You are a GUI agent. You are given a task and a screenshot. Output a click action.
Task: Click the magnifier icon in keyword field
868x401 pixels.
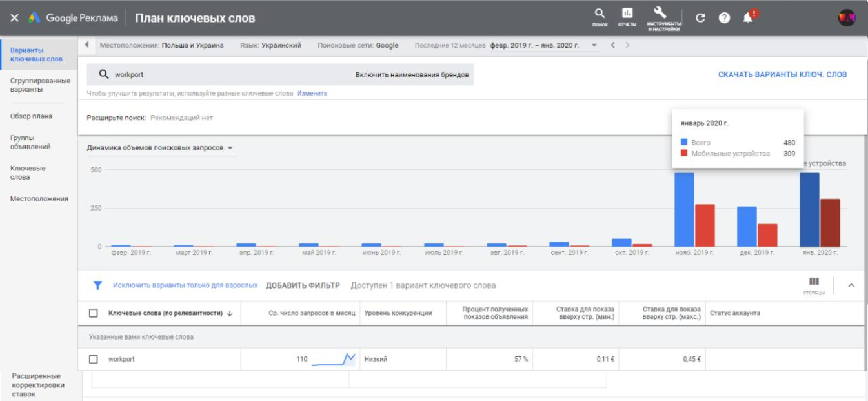click(103, 74)
